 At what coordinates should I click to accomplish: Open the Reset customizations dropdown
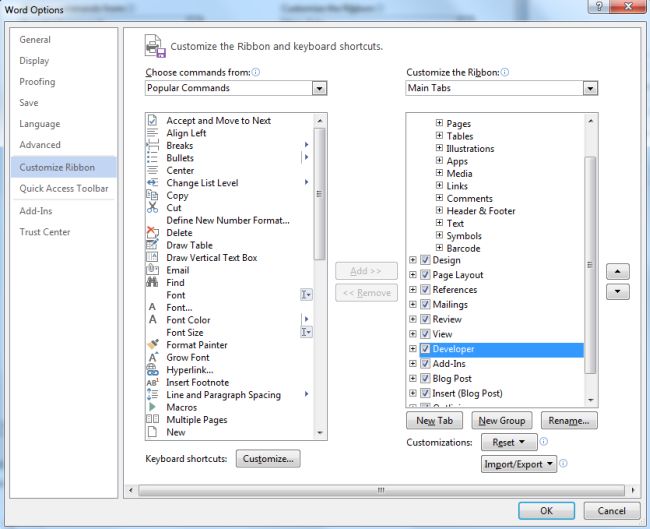(509, 442)
